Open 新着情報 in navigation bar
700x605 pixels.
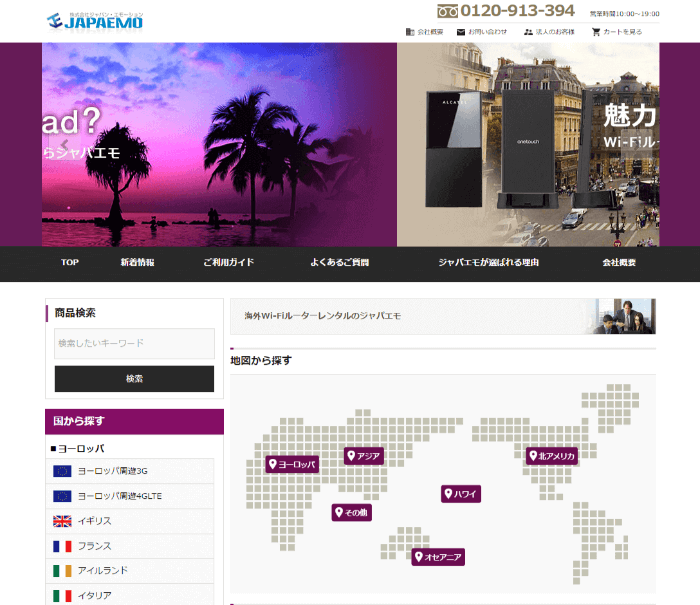pos(137,263)
